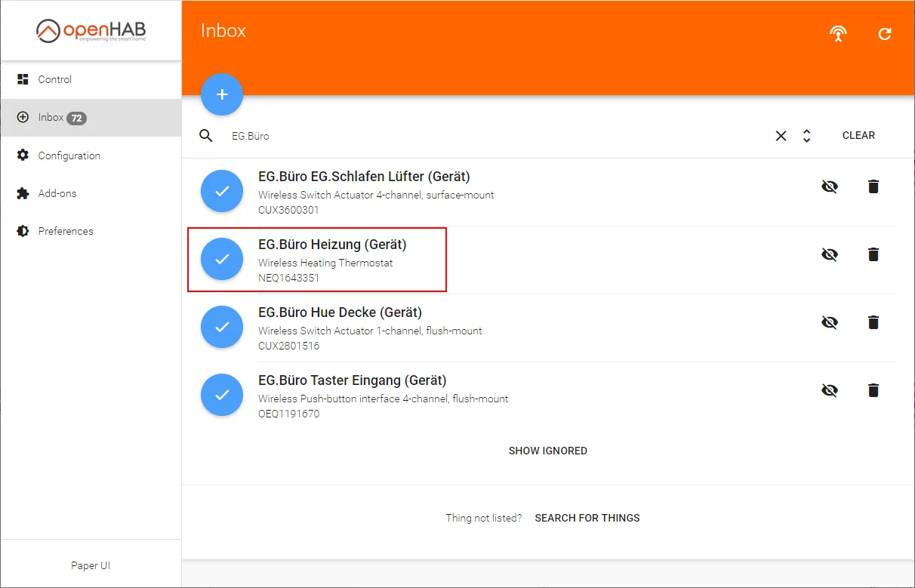The width and height of the screenshot is (915, 588).
Task: Delete EG.Büro Heizung with trash icon
Action: [873, 254]
